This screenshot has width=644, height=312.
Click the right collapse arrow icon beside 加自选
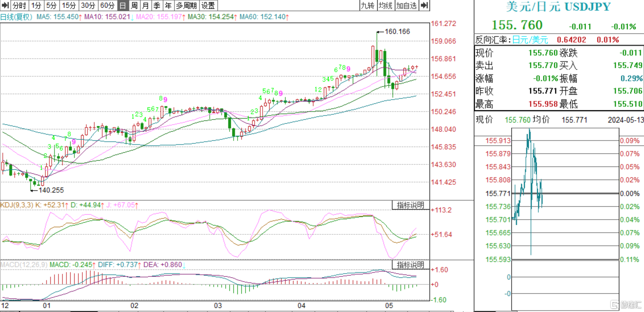pos(425,5)
